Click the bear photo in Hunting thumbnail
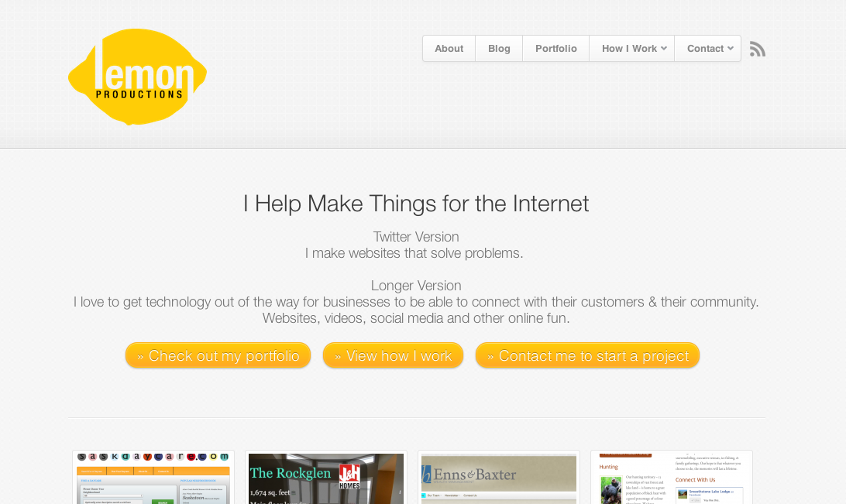The height and width of the screenshot is (504, 846). click(x=611, y=490)
